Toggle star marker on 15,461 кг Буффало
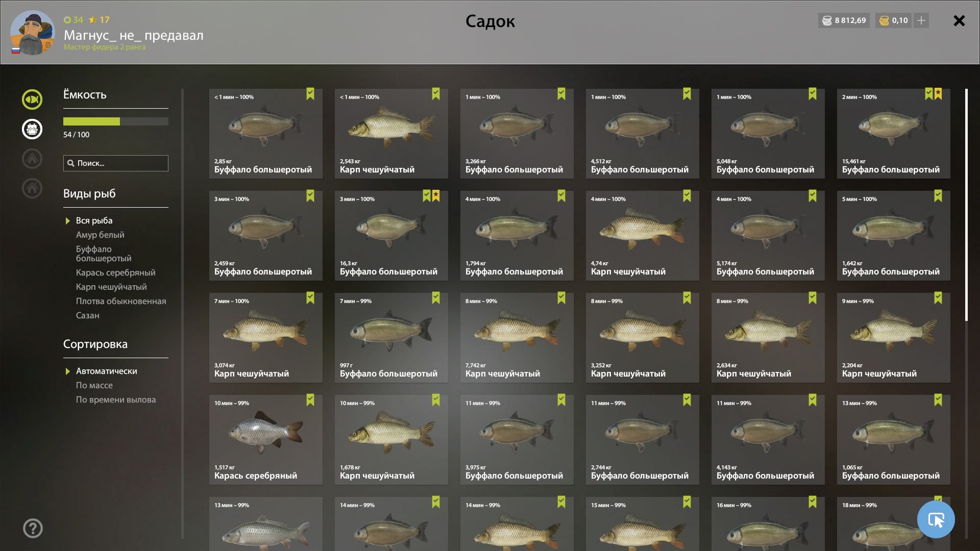980x551 pixels. (x=938, y=94)
